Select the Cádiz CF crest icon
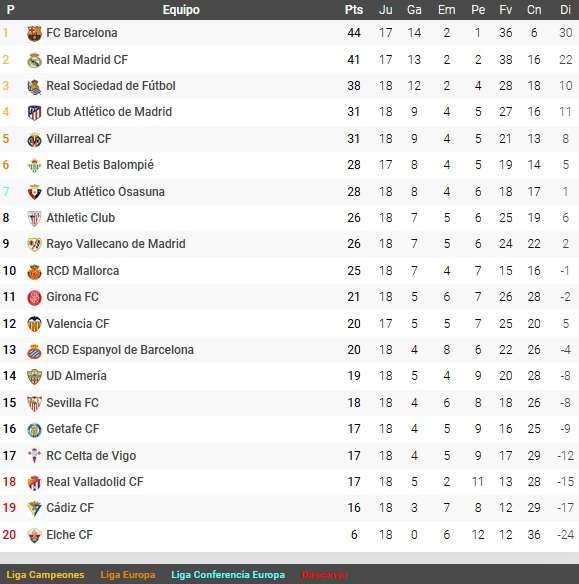579x584 pixels. (x=34, y=509)
